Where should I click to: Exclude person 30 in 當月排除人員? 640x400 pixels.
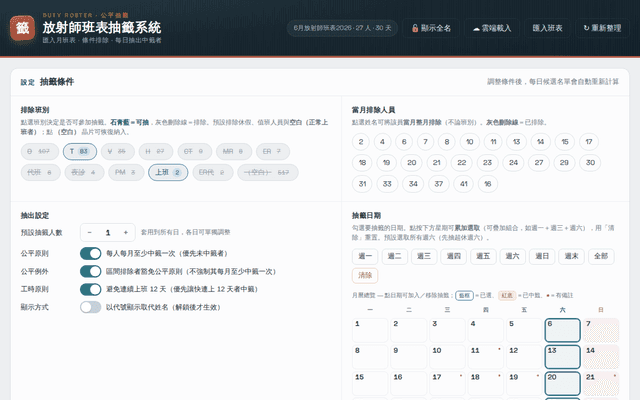pos(590,162)
